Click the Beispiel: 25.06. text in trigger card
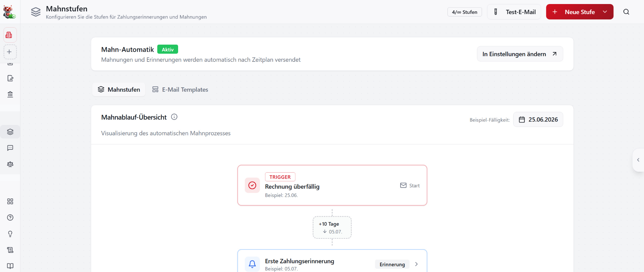Image resolution: width=644 pixels, height=272 pixels. pyautogui.click(x=281, y=195)
